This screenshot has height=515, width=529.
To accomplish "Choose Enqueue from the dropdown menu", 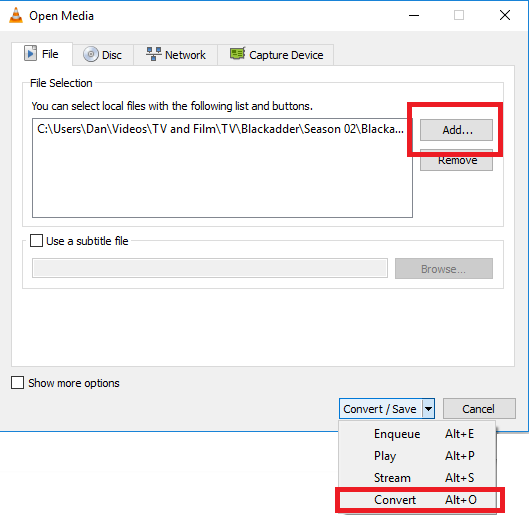I will point(417,434).
